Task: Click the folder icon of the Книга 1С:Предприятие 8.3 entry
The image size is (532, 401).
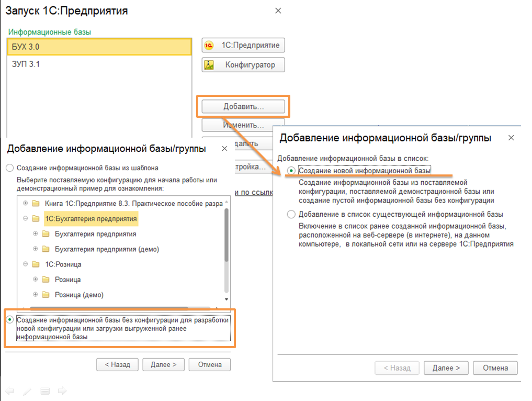Action: tap(36, 203)
